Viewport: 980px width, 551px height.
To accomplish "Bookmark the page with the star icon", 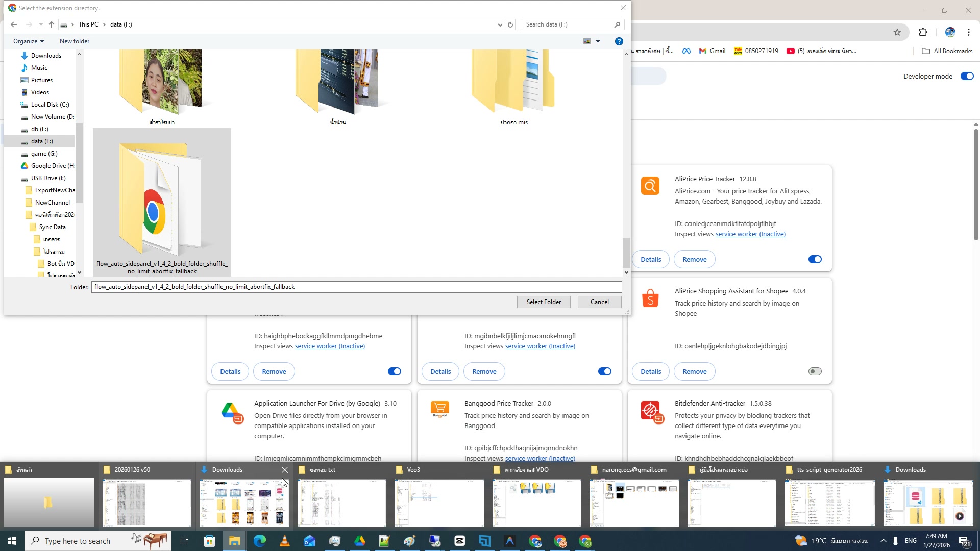I will 897,32.
